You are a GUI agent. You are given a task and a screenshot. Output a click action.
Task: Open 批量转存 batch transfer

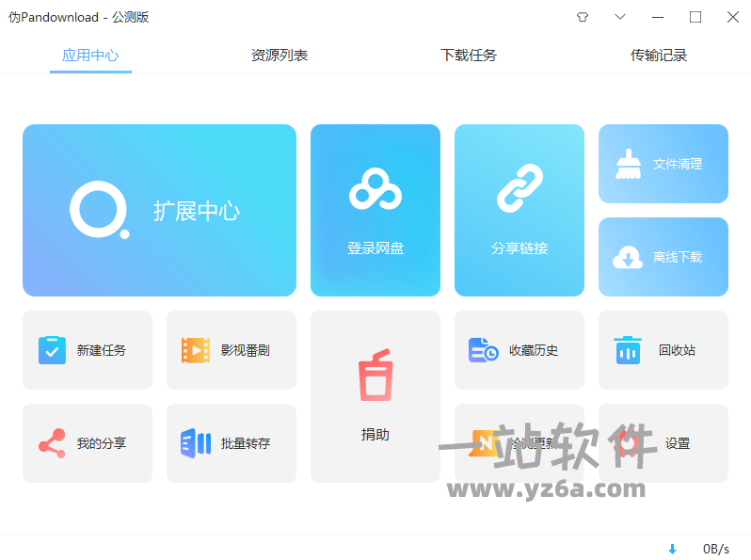click(232, 443)
